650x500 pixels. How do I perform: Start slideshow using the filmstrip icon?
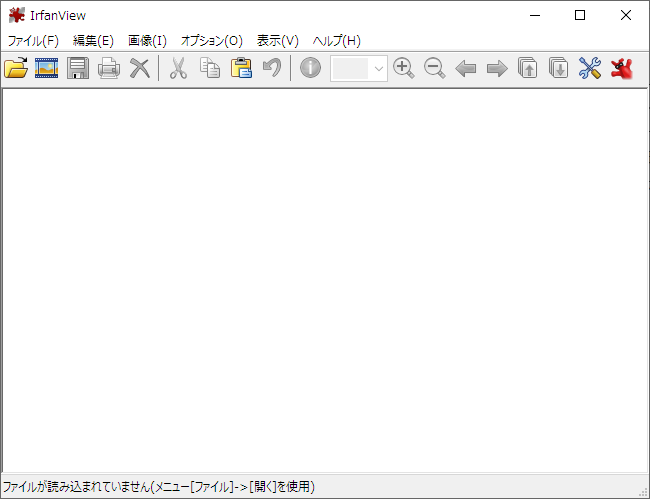point(46,68)
